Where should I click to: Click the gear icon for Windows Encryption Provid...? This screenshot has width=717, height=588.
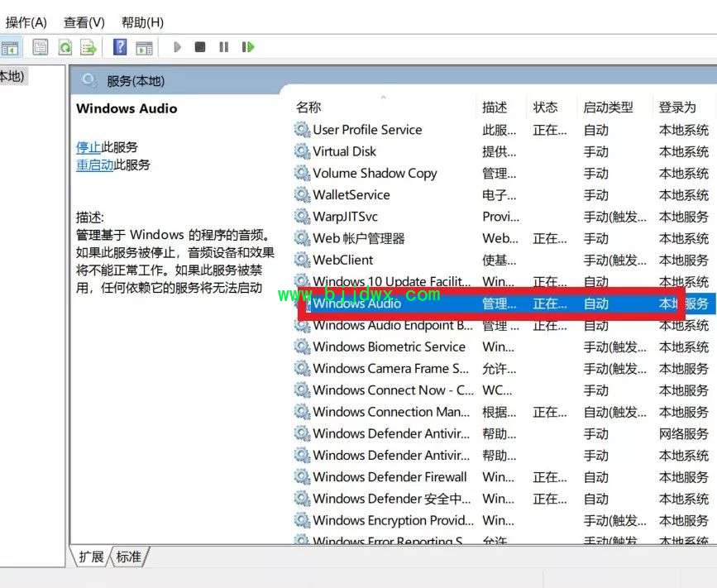[302, 520]
